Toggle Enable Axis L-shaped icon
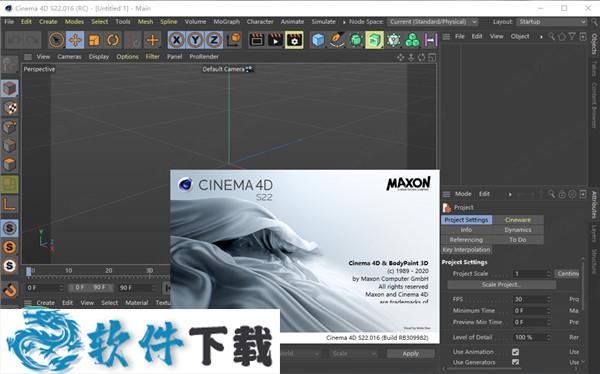 pyautogui.click(x=10, y=203)
